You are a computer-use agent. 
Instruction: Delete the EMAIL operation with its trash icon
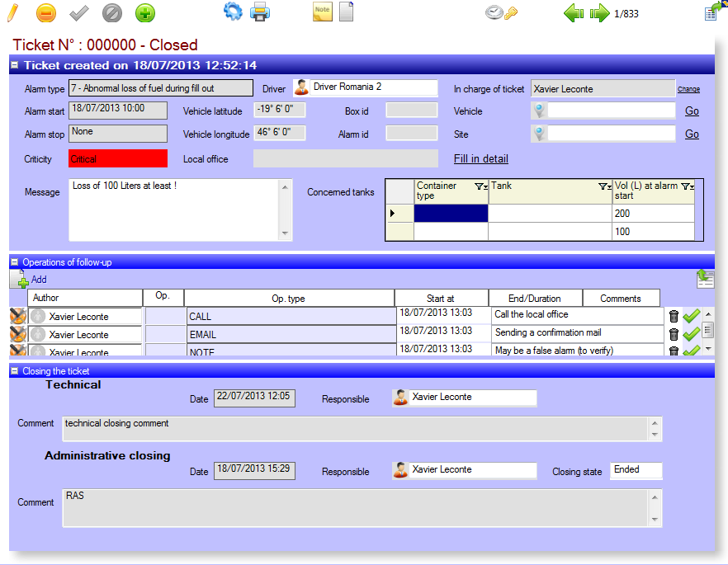click(x=674, y=334)
